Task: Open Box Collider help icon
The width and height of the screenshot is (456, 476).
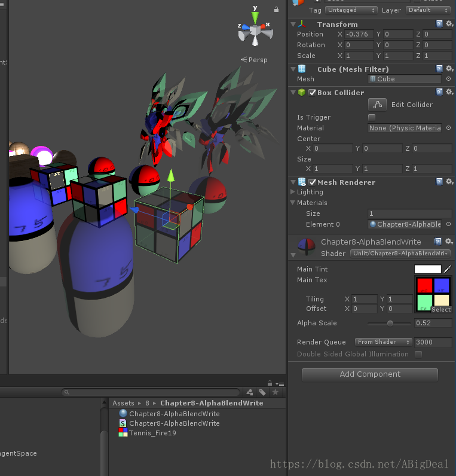Action: coord(439,92)
